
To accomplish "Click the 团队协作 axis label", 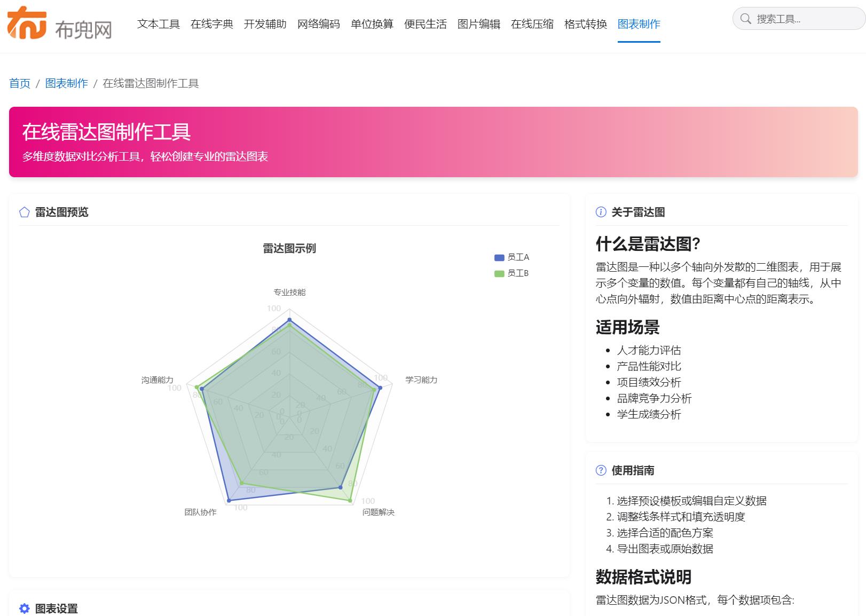I will (201, 512).
